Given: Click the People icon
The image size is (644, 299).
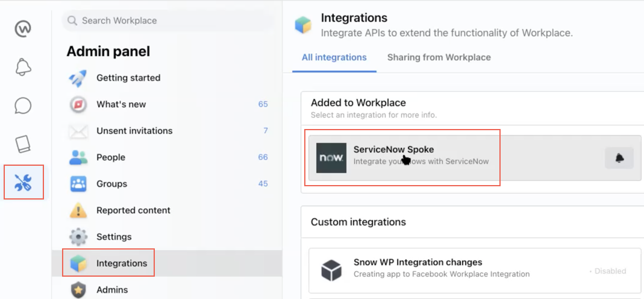Looking at the screenshot, I should coord(78,157).
